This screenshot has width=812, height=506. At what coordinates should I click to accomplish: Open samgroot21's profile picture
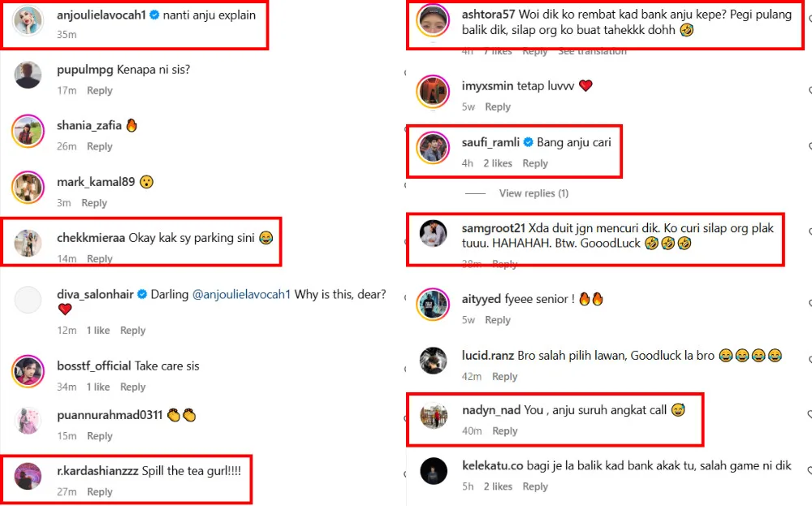433,234
